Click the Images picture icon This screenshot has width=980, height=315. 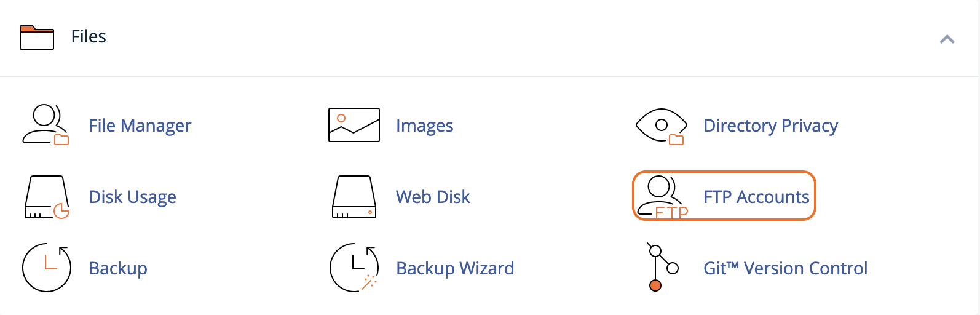click(x=354, y=125)
